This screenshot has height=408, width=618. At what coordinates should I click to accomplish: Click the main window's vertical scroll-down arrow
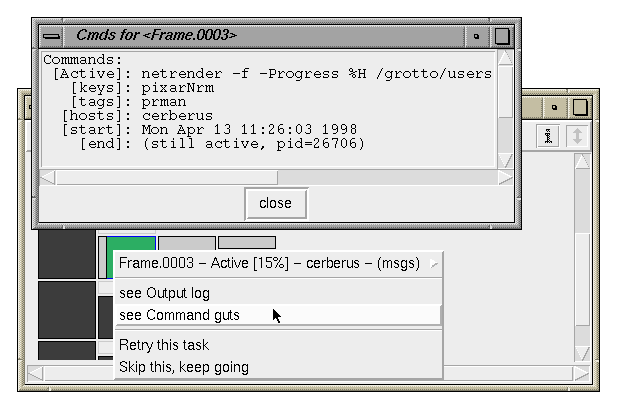click(582, 354)
